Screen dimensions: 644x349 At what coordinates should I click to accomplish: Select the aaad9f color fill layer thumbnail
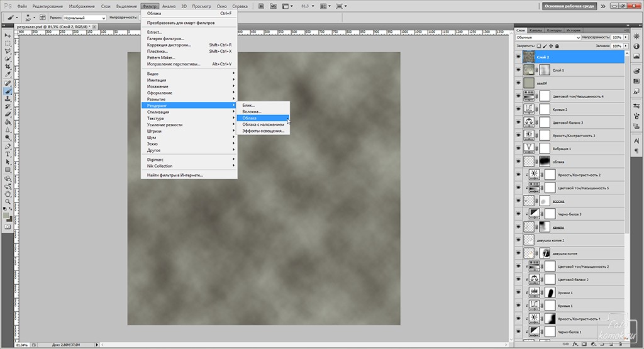529,84
